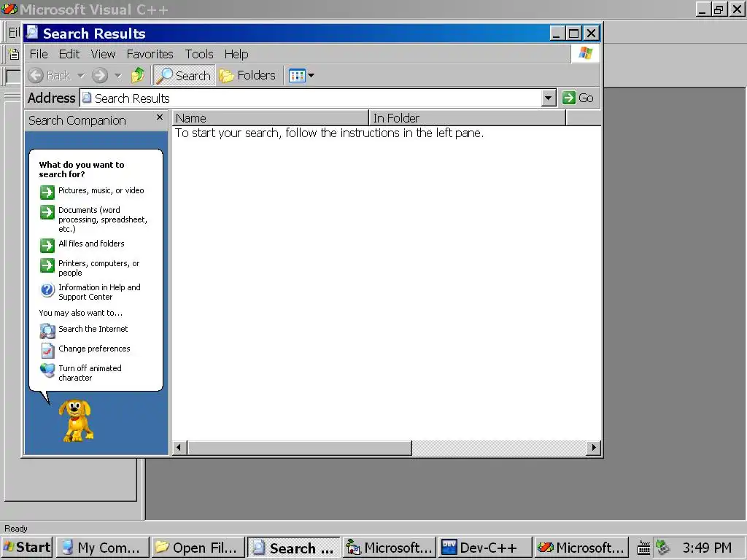Click the Search Results title bar icon
The height and width of the screenshot is (560, 747).
32,33
